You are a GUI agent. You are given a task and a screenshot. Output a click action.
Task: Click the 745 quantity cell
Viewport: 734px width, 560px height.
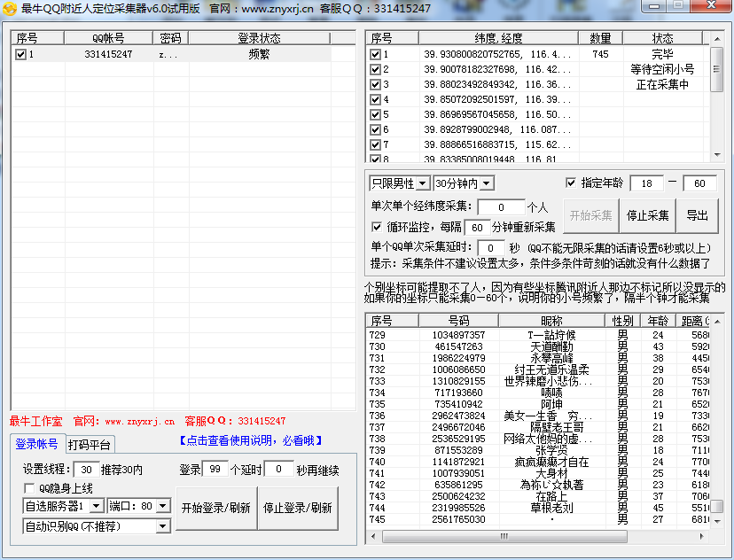(600, 54)
